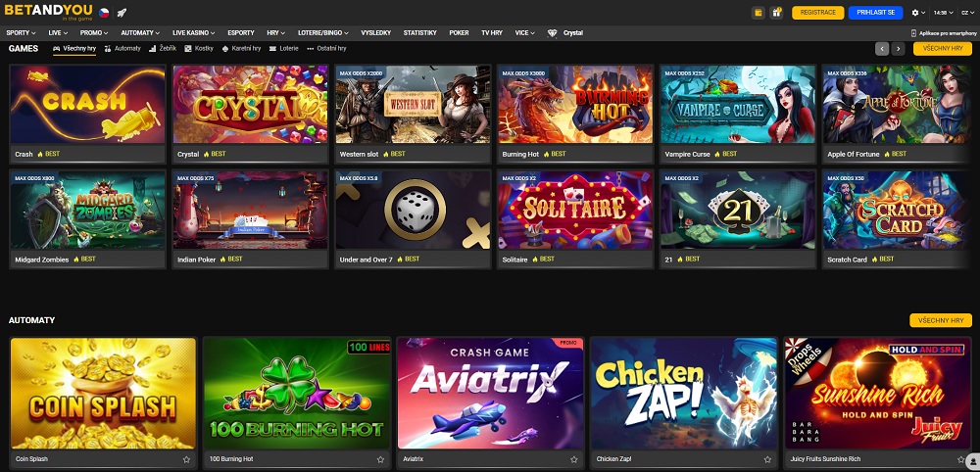Select the Automaty games filter tab
Viewport: 980px width, 472px height.
(122, 48)
